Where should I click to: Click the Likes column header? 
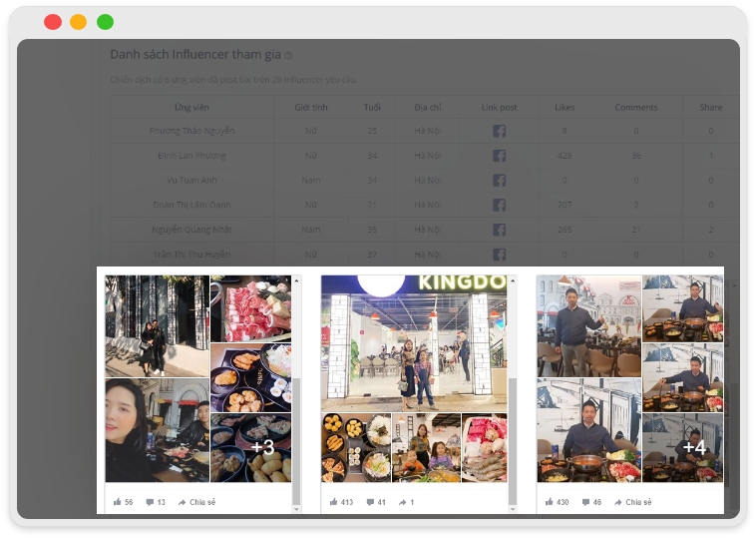(565, 107)
